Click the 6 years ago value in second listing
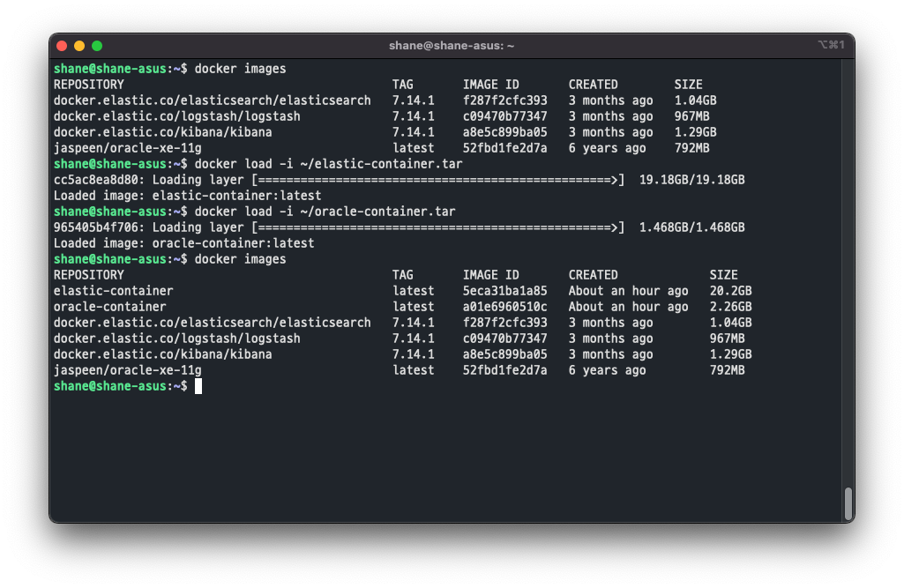 coord(607,370)
